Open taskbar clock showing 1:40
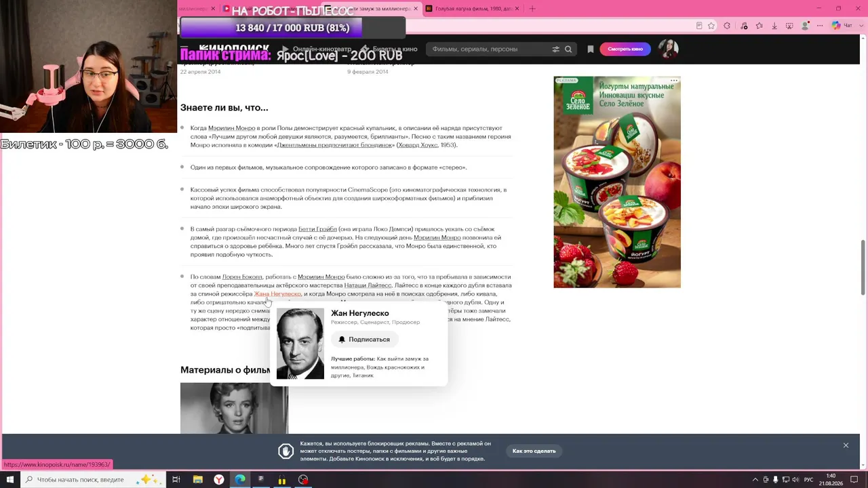 (831, 480)
